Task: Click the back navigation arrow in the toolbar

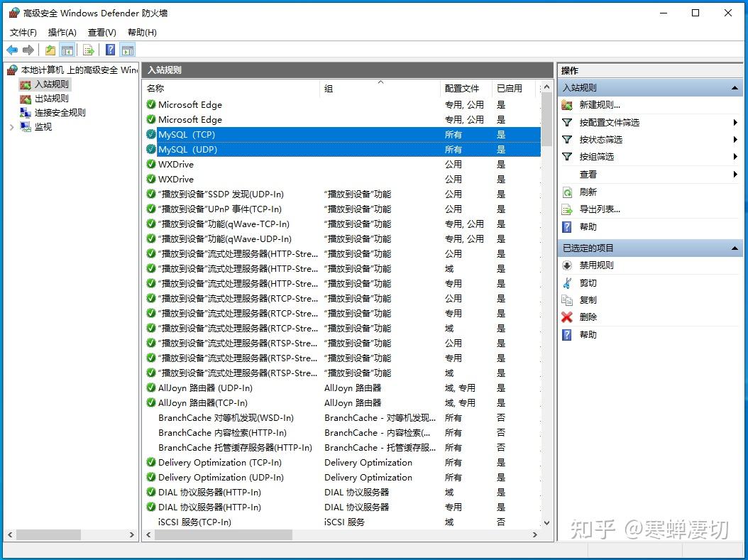Action: [x=11, y=50]
